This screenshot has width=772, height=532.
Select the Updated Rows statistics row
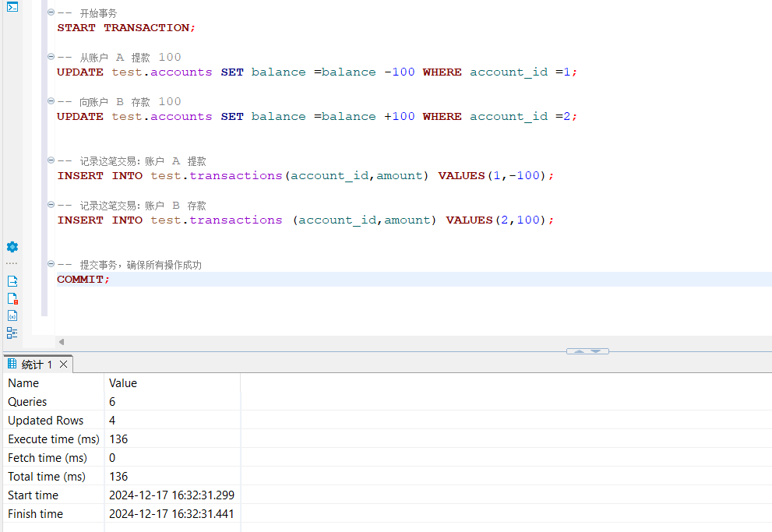point(45,421)
